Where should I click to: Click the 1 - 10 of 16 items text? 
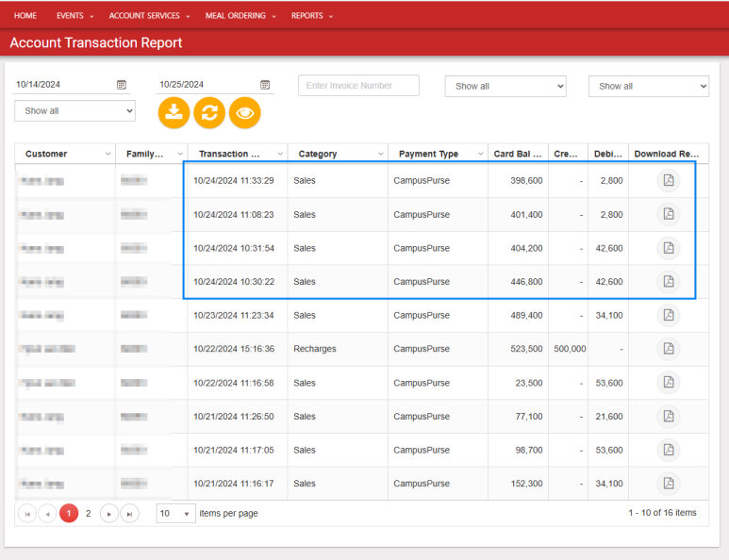point(663,513)
